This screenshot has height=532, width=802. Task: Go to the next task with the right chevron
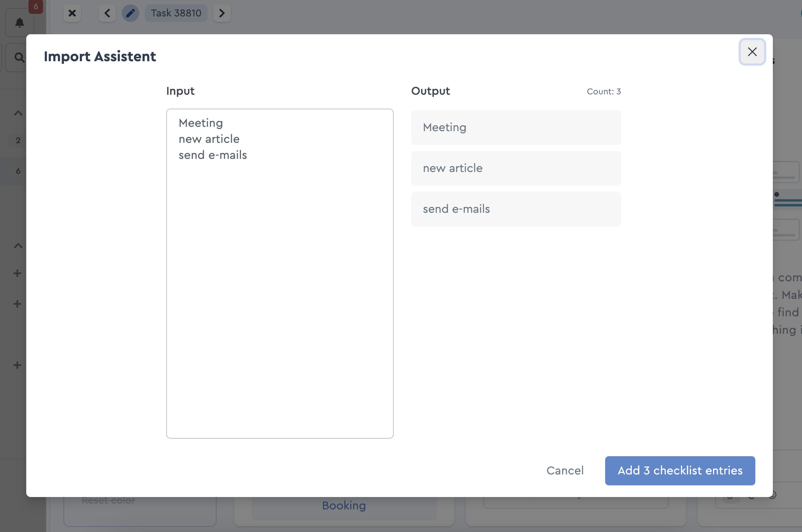(222, 13)
